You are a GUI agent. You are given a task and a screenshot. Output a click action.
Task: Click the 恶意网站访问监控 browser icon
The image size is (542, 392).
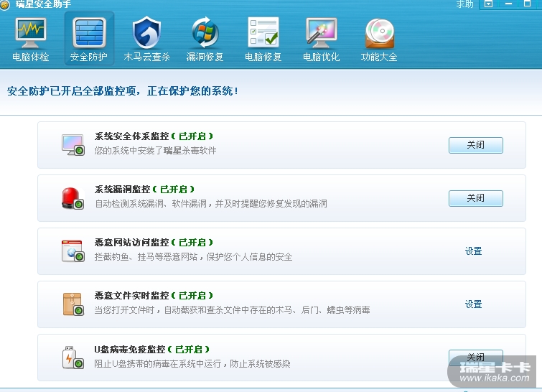(73, 251)
